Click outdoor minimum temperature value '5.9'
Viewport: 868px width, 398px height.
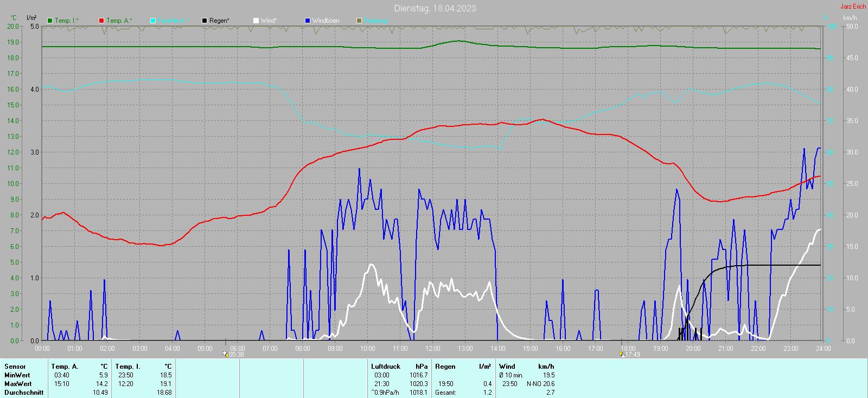point(103,375)
